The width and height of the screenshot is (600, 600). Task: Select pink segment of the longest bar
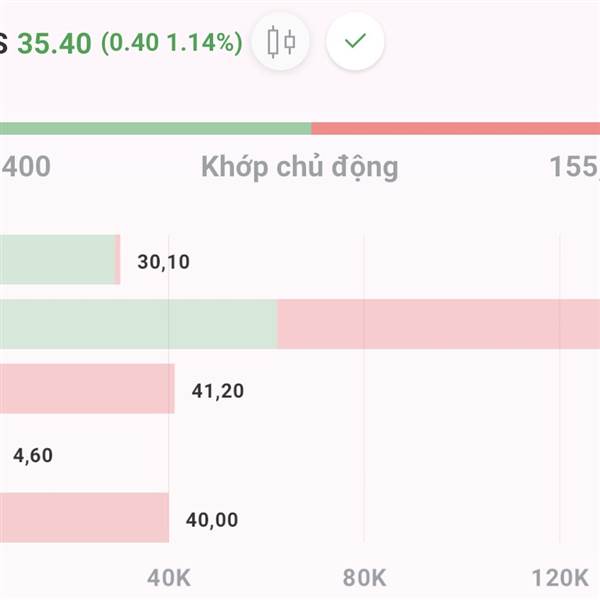tap(439, 324)
